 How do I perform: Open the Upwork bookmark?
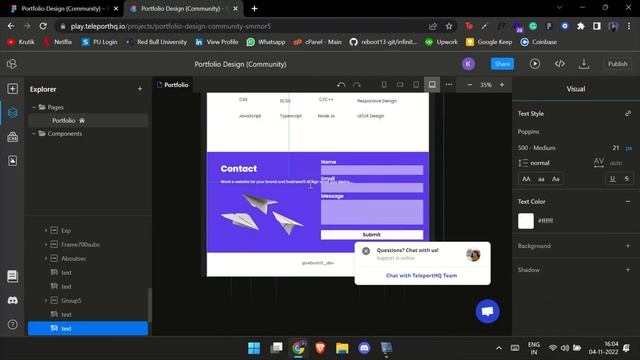[x=442, y=42]
